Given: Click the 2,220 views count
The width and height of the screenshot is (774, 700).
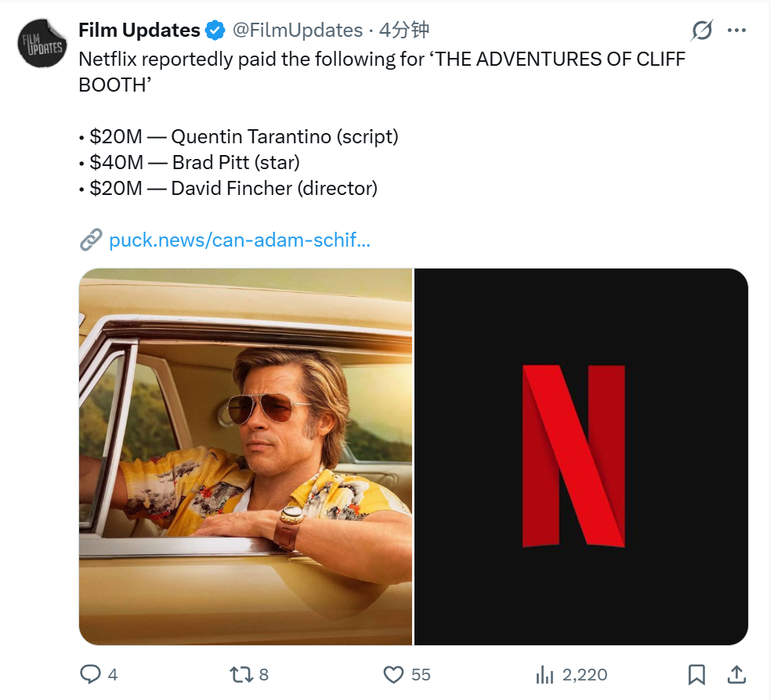Looking at the screenshot, I should click(584, 674).
